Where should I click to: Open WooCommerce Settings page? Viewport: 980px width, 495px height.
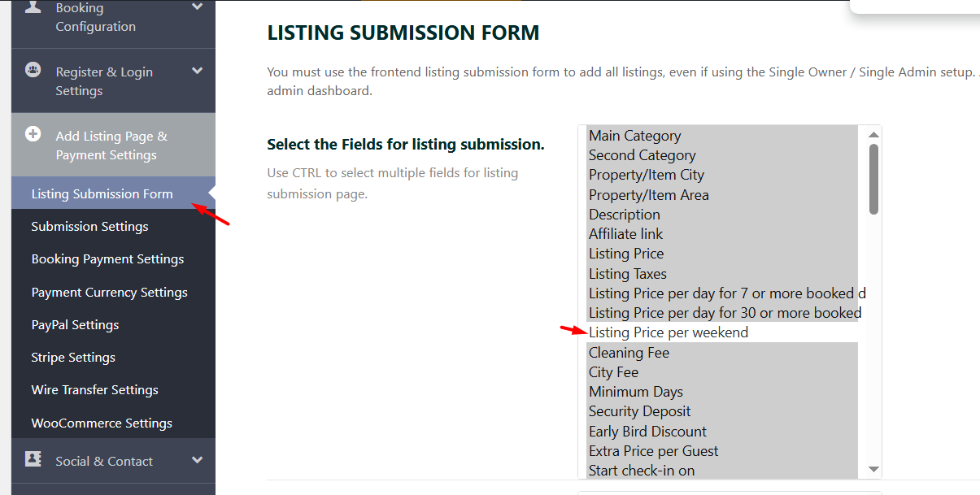102,423
